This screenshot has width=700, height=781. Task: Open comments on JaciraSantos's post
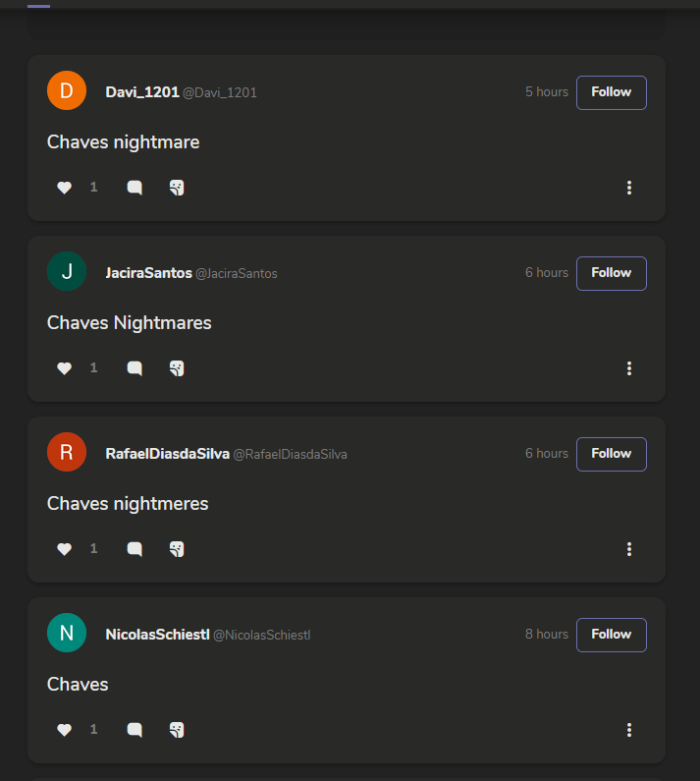coord(135,368)
